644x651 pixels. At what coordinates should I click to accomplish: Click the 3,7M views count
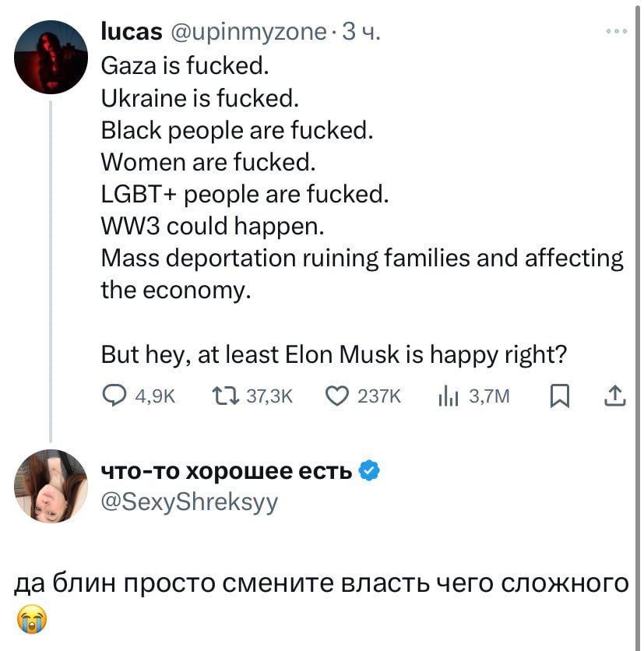coord(488,398)
